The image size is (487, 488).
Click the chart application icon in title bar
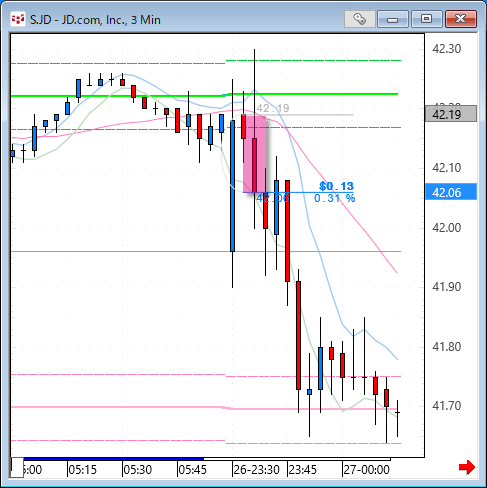coord(18,19)
